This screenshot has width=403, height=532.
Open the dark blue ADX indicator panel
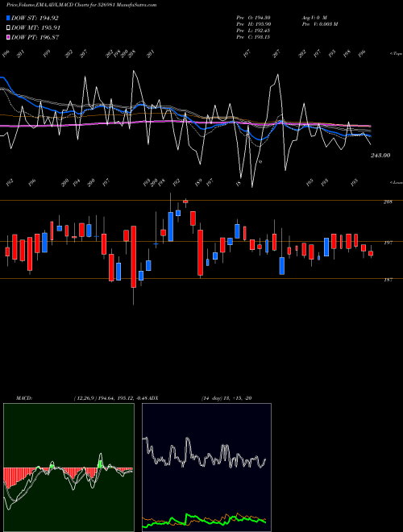(206, 468)
